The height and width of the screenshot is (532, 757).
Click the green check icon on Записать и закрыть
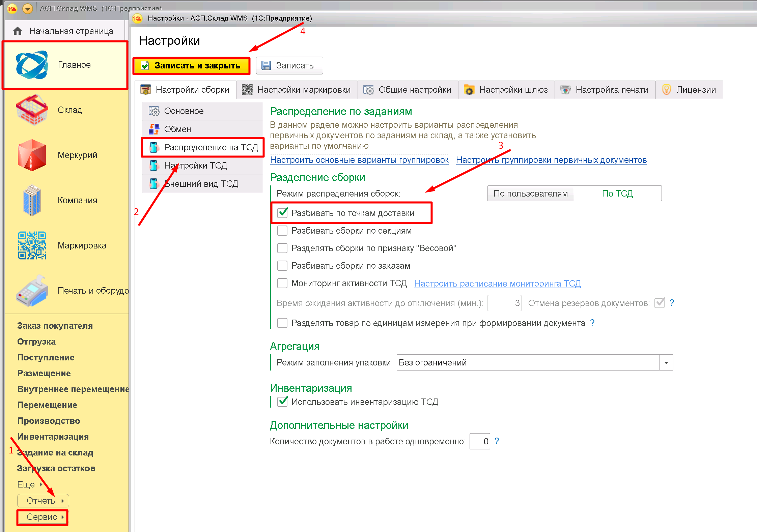click(145, 65)
